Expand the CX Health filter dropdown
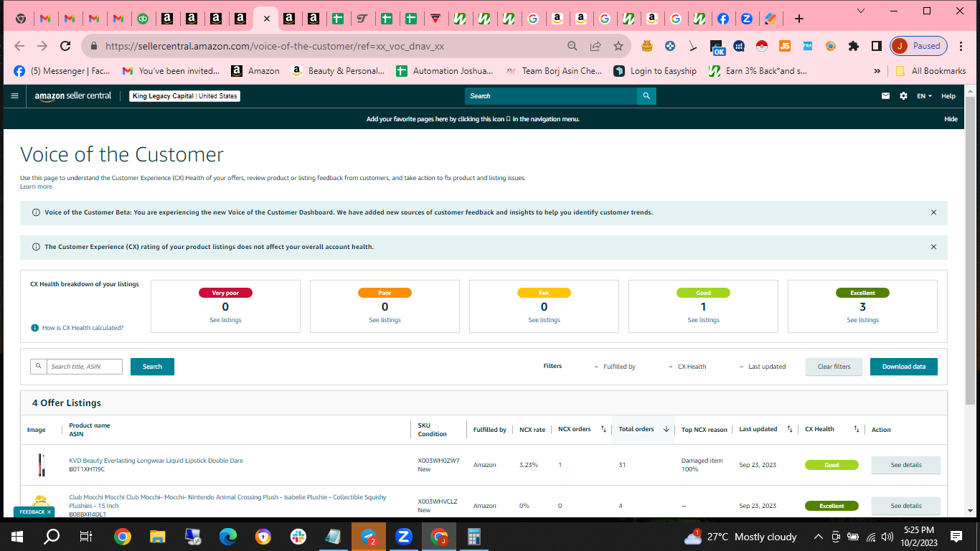This screenshot has width=980, height=551. pyautogui.click(x=687, y=367)
